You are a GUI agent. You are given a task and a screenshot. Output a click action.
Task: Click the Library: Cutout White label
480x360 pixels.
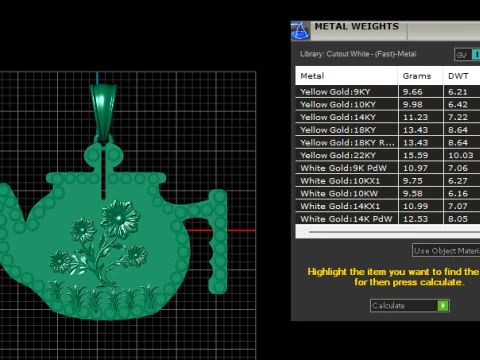pos(358,54)
